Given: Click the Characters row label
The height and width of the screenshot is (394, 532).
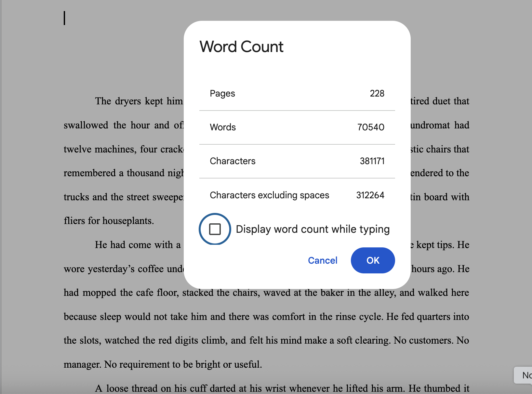Looking at the screenshot, I should point(233,161).
